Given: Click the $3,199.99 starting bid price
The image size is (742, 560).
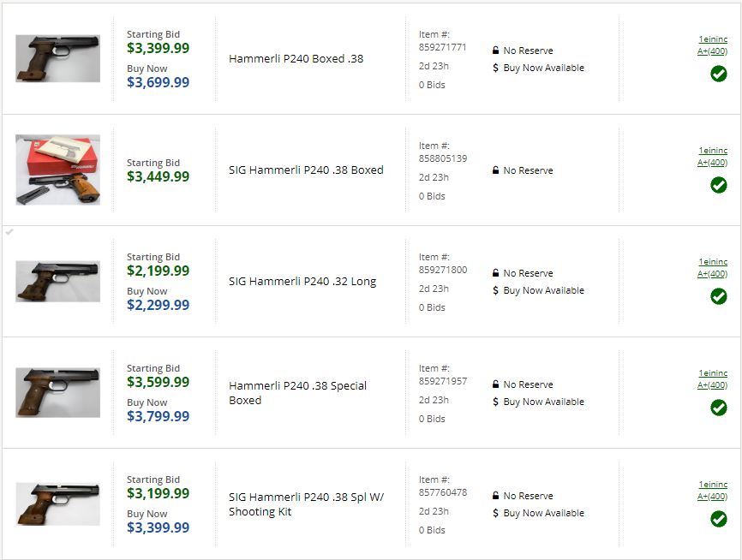Looking at the screenshot, I should click(x=158, y=493).
